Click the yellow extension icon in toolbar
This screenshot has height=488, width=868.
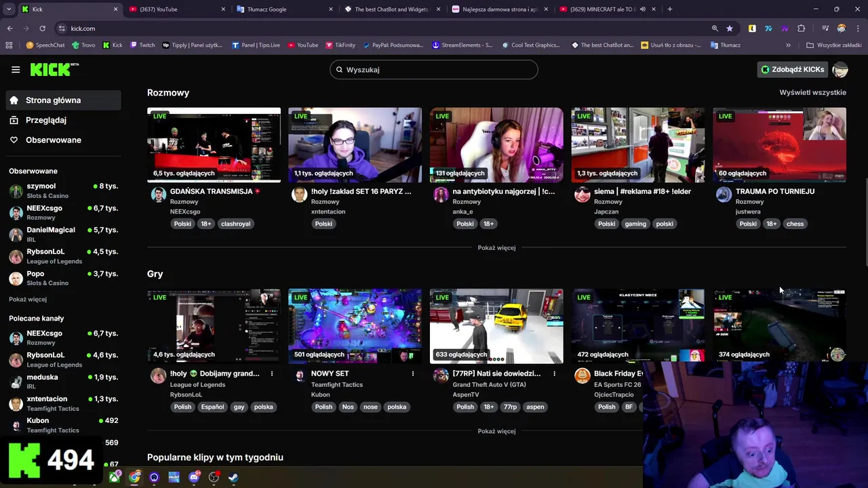752,28
